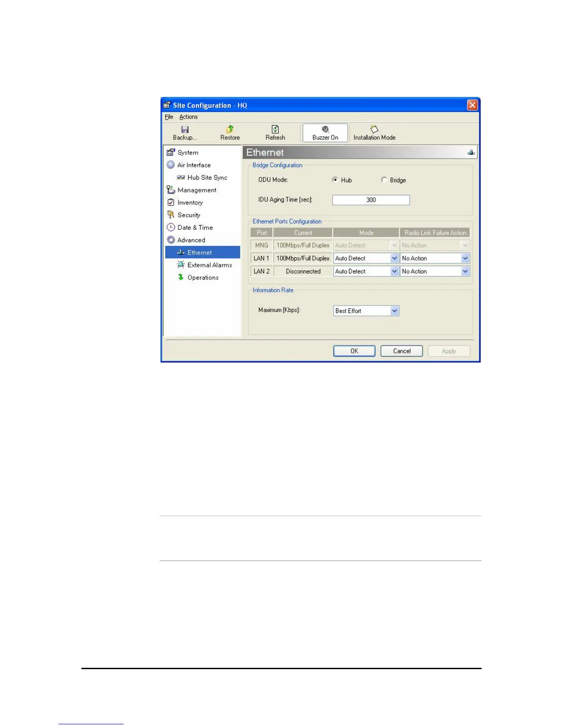
Task: Click the LAN 1 port cell
Action: click(261, 258)
